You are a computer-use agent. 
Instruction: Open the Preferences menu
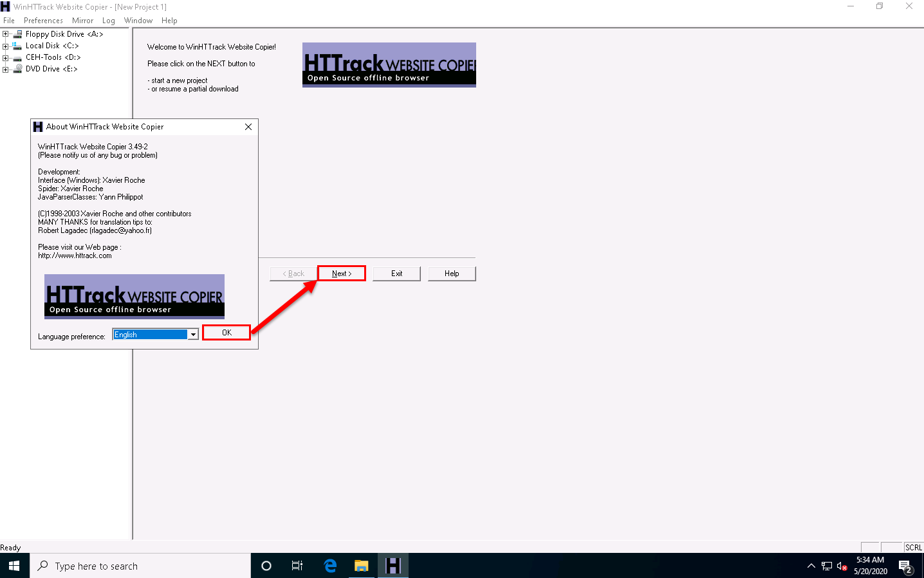(43, 21)
